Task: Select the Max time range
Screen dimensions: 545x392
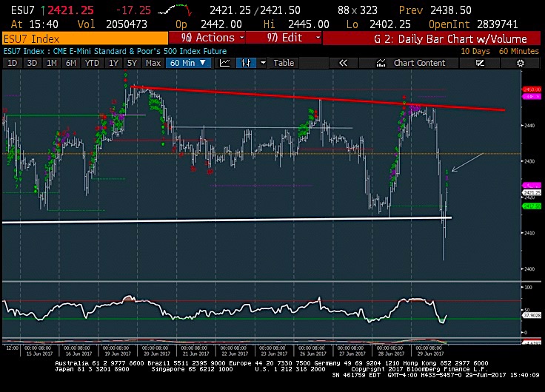Action: point(153,63)
